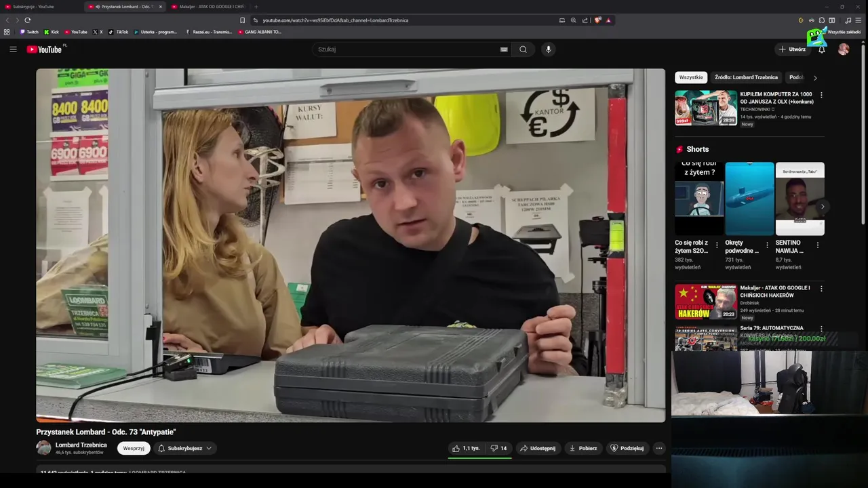
Task: Click the Utwórz create button
Action: (x=792, y=49)
